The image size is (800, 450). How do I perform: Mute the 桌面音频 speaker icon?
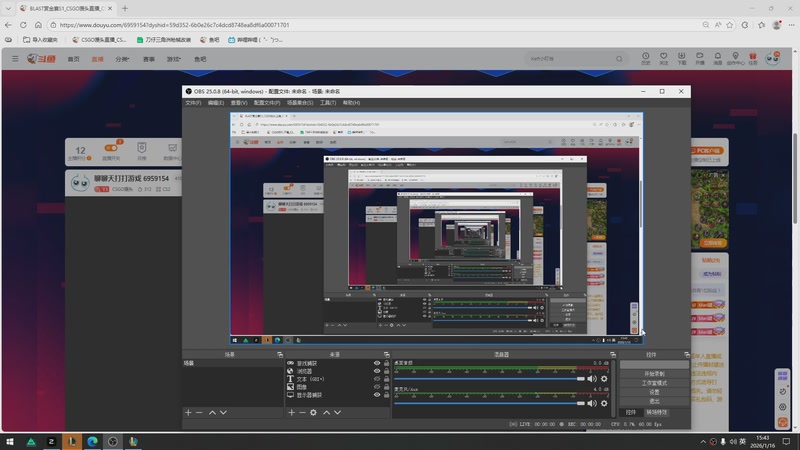point(592,379)
